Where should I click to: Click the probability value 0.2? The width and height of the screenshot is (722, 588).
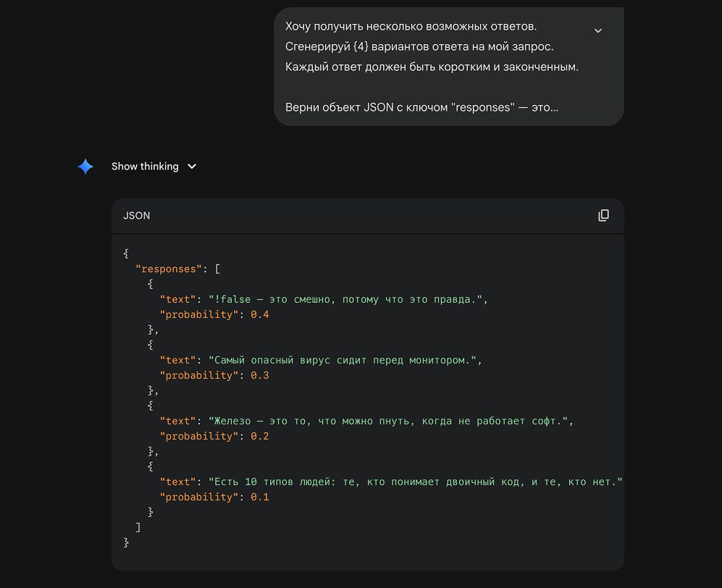tap(260, 436)
